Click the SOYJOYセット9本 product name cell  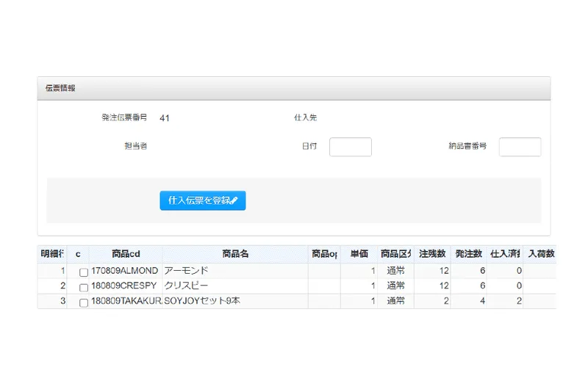click(235, 301)
